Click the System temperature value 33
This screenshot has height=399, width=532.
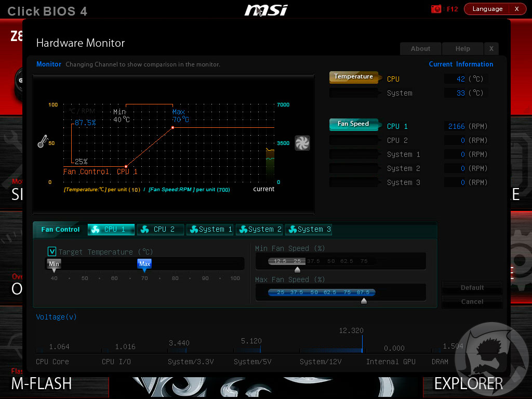pyautogui.click(x=460, y=93)
